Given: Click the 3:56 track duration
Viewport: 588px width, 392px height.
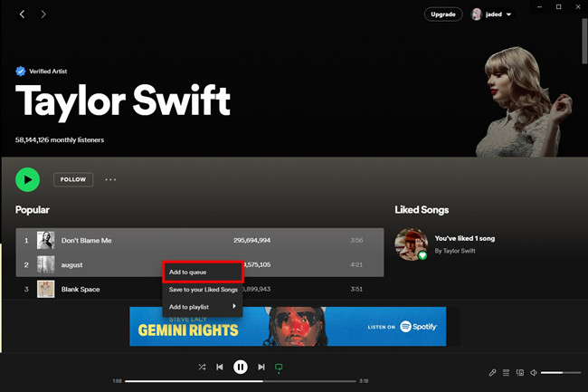Looking at the screenshot, I should click(x=356, y=240).
